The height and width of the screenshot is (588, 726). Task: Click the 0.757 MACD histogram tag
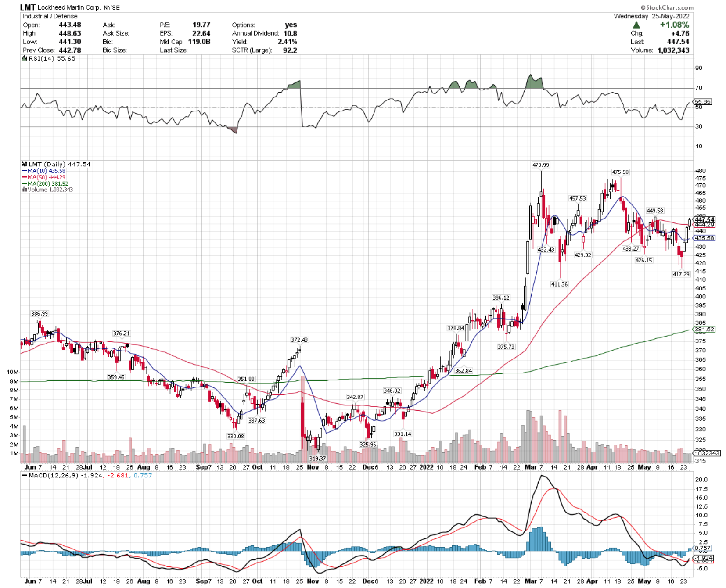point(703,548)
